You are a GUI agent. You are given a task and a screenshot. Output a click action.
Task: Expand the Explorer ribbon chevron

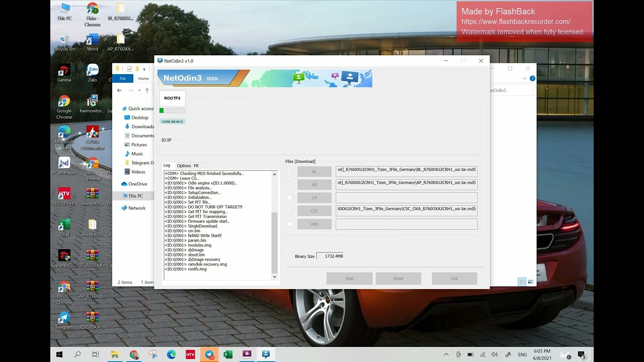point(525,78)
